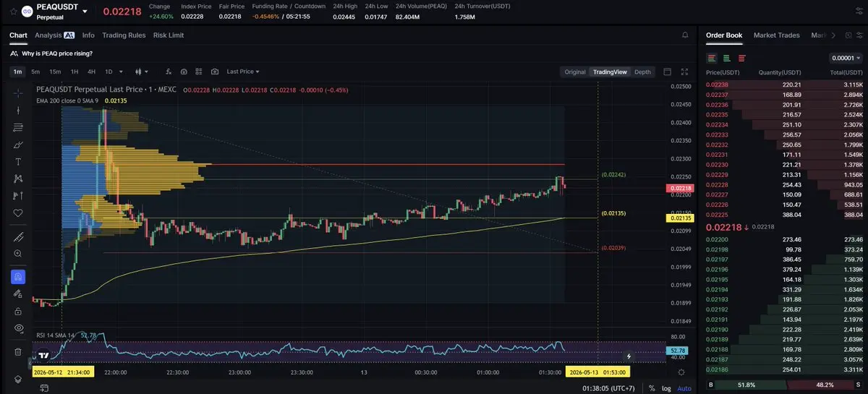Select ask price 0.02238 in order book

click(717, 85)
